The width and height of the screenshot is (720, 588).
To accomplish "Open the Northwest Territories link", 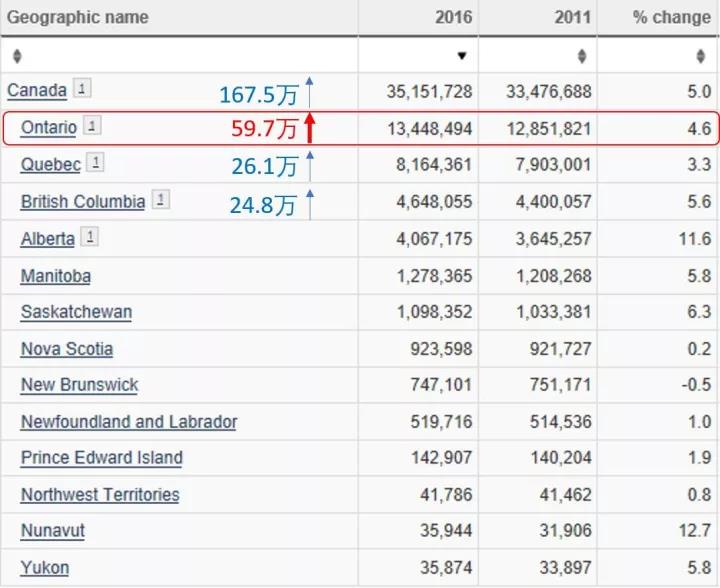I will click(100, 495).
